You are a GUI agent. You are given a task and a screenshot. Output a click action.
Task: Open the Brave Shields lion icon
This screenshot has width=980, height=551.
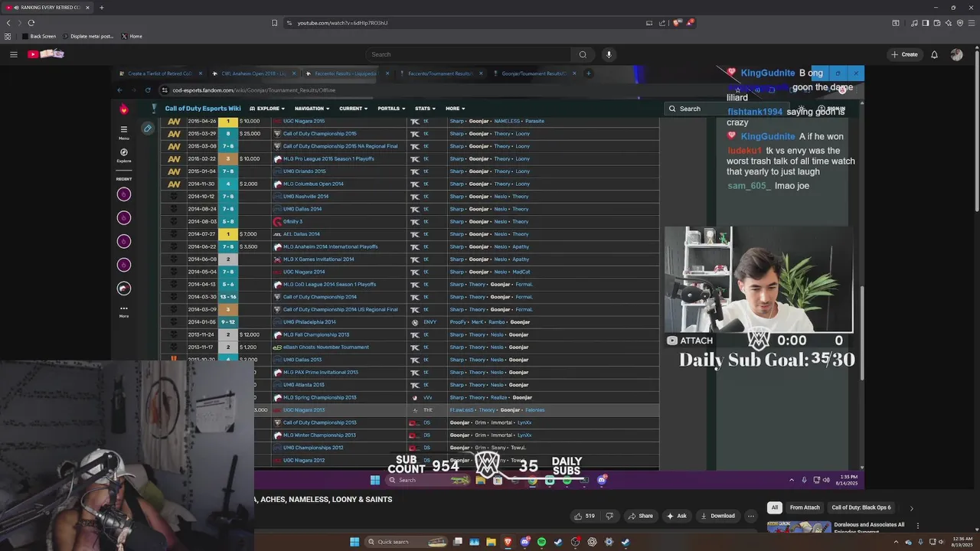pyautogui.click(x=677, y=23)
